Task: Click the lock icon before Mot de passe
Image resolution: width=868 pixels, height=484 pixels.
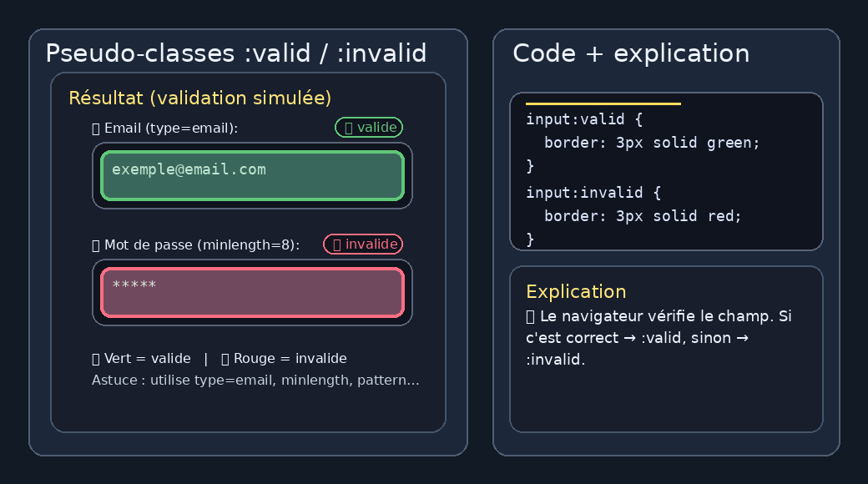Action: pos(94,245)
